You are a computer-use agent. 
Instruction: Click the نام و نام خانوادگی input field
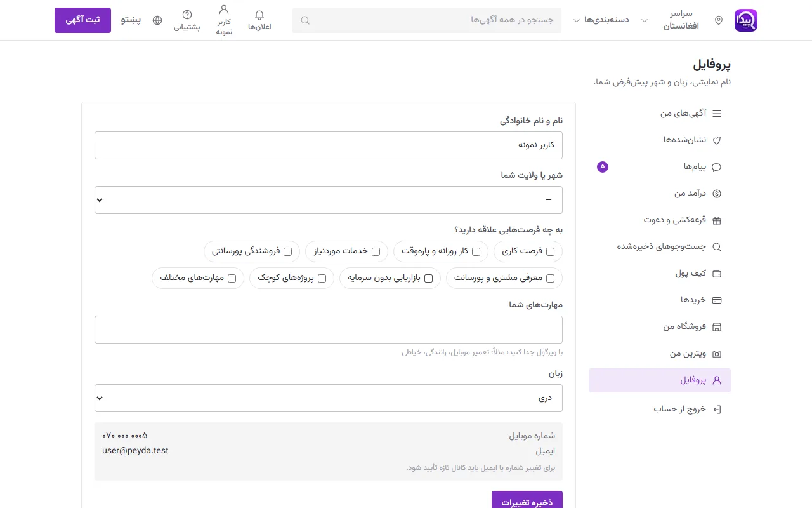(x=329, y=145)
